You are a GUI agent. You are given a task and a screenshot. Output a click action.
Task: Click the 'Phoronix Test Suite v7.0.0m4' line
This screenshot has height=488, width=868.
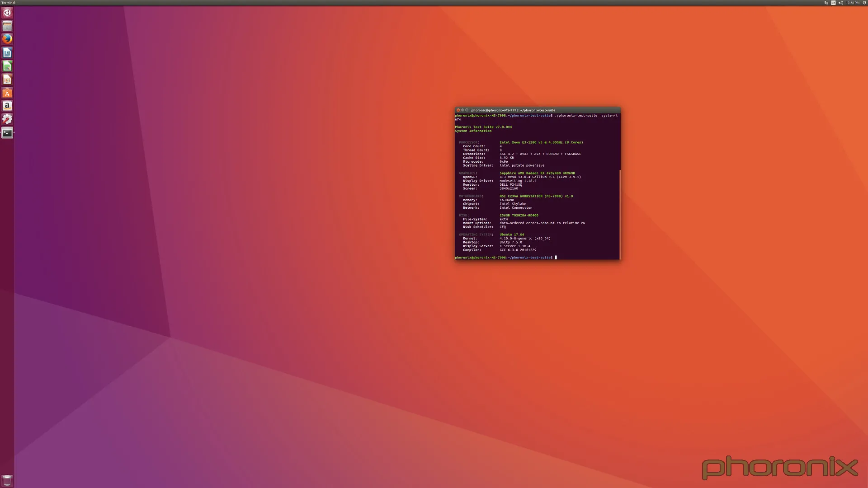483,127
